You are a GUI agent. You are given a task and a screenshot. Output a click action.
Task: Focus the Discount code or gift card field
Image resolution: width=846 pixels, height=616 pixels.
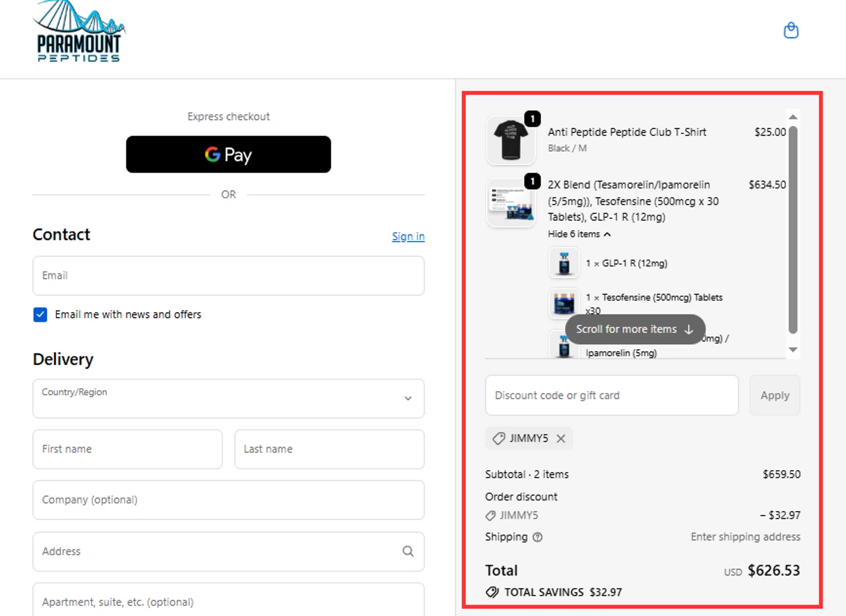pos(612,395)
